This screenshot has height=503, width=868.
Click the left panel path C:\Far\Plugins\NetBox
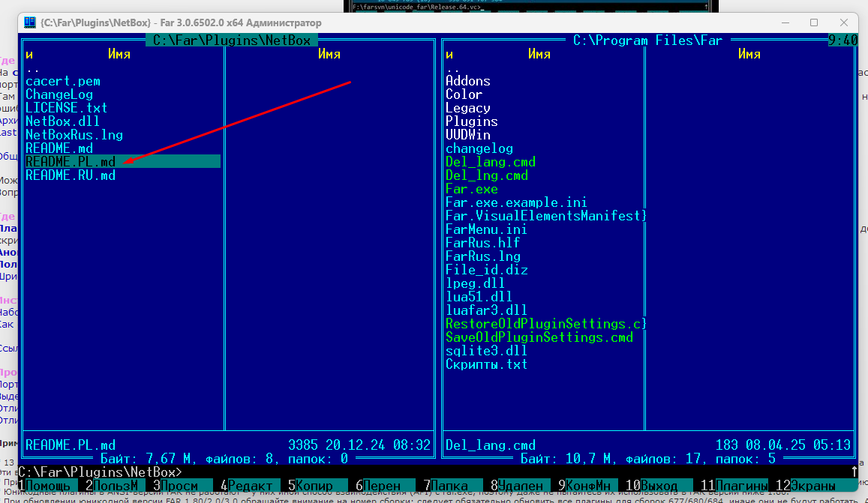coord(232,40)
